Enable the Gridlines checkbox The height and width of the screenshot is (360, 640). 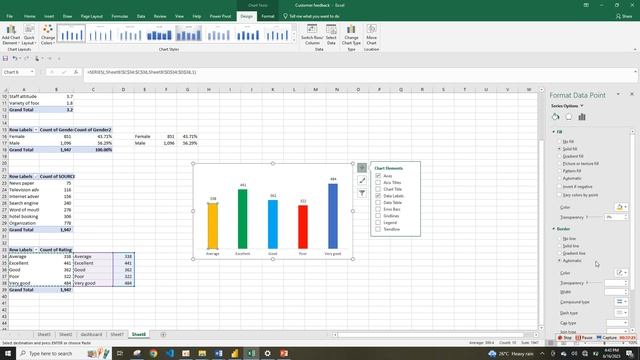[378, 216]
